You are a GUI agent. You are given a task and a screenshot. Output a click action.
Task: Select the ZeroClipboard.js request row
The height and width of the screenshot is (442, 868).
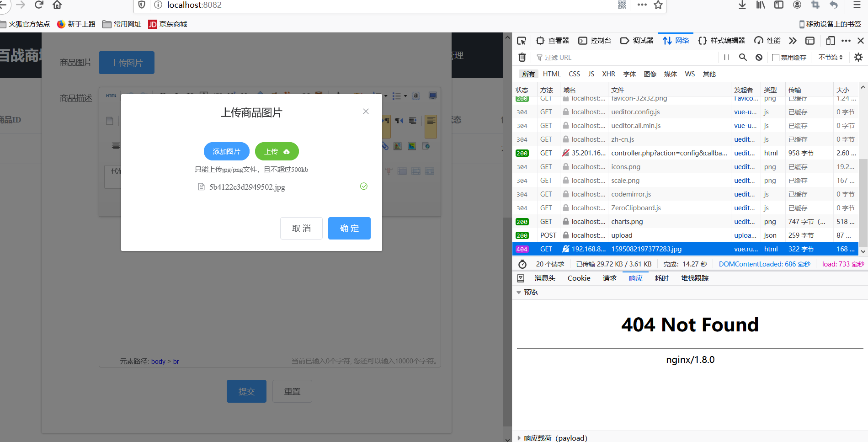(x=686, y=208)
